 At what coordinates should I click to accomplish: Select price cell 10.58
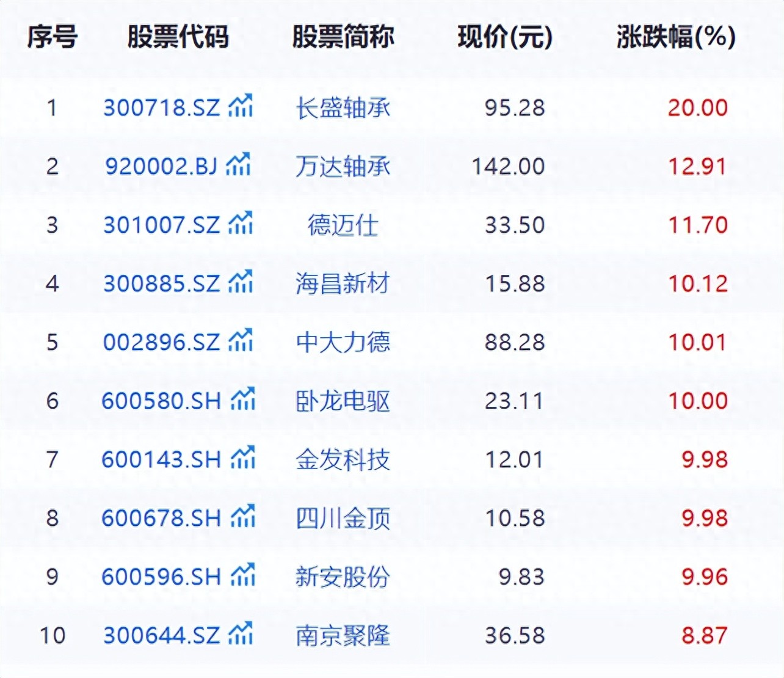(514, 519)
